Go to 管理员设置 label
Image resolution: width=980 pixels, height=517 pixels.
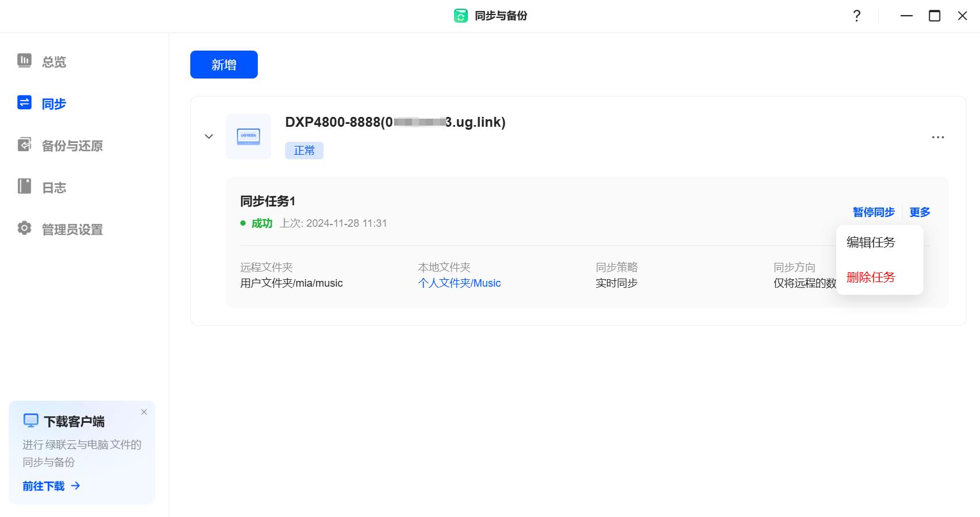coord(73,229)
